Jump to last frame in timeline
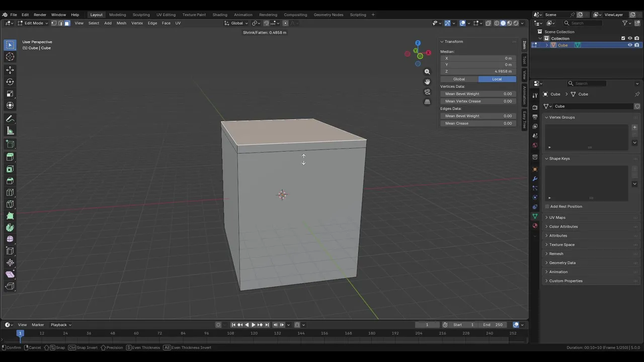This screenshot has height=362, width=644. [x=267, y=325]
